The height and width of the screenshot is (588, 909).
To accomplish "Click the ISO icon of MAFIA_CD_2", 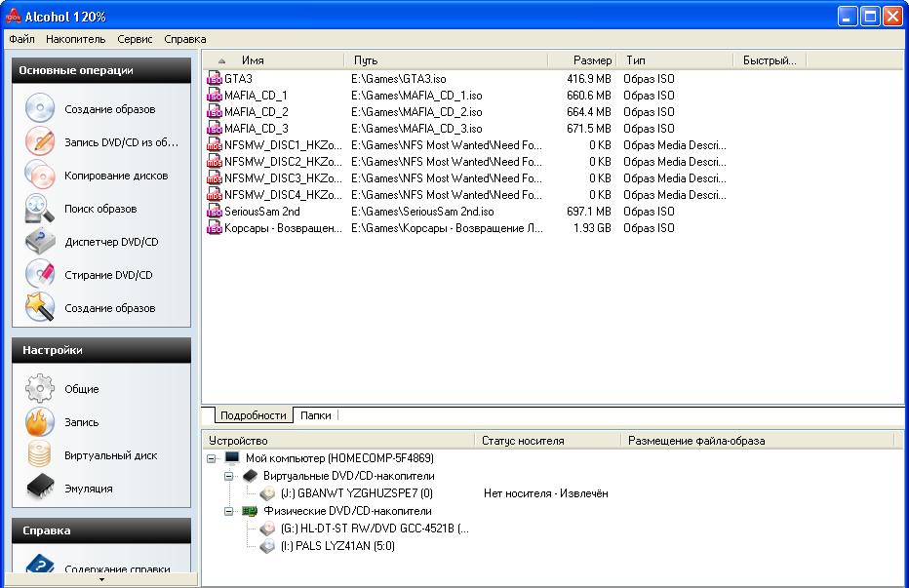I will [x=215, y=112].
